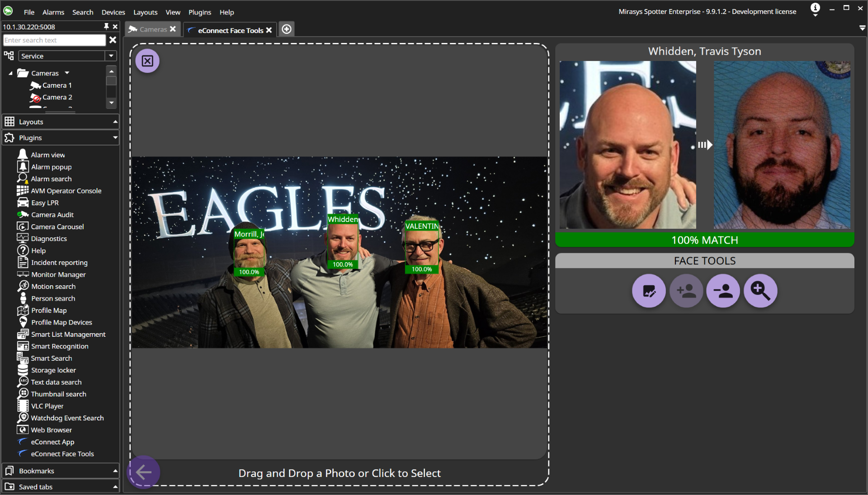Select the VALENTIN face detection box
The image size is (868, 495).
point(422,247)
